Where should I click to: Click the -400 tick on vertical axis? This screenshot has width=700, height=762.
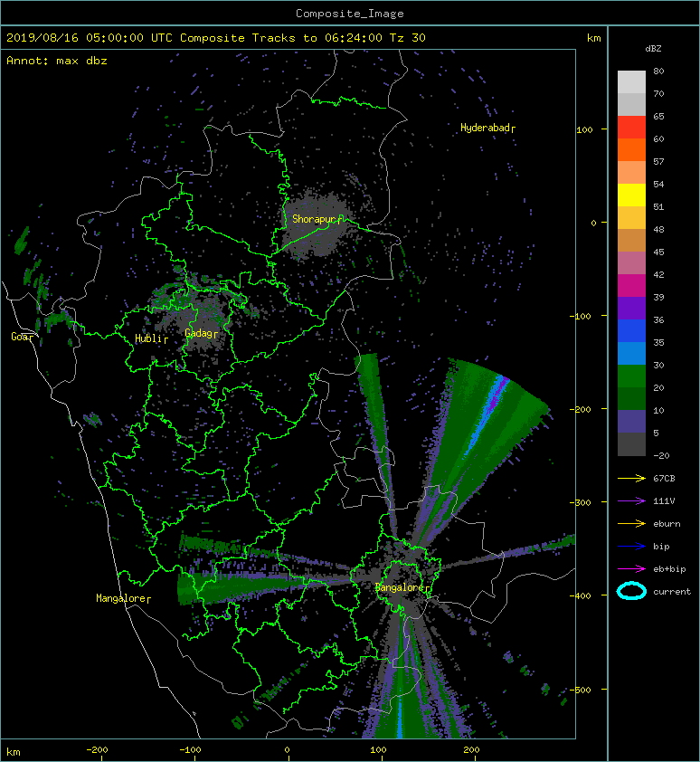coord(580,595)
